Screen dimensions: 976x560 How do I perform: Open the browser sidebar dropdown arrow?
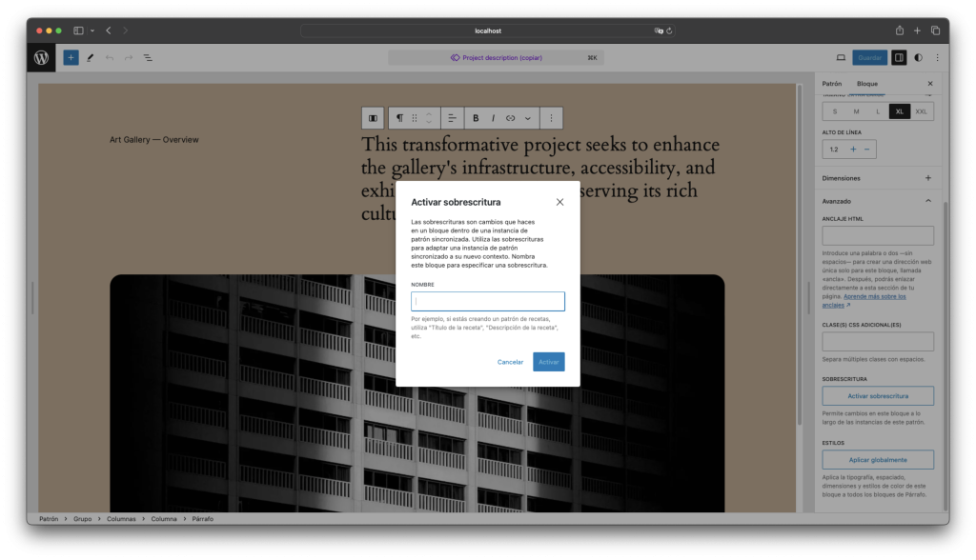click(x=92, y=30)
